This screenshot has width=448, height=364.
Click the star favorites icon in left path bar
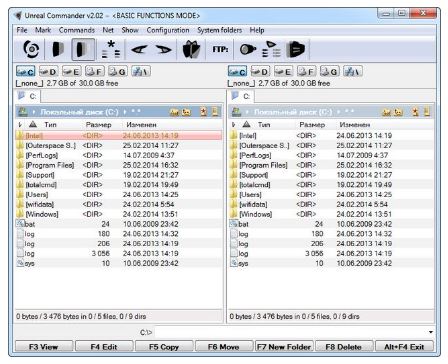point(203,112)
